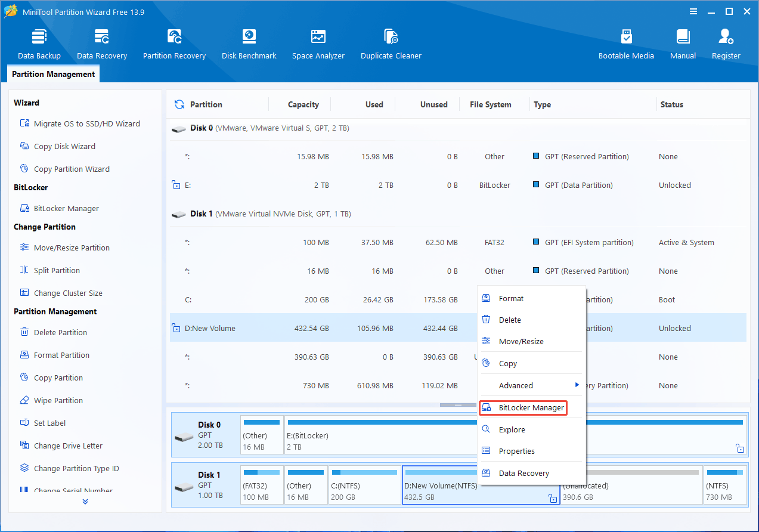Choose Change Partition Type ID
This screenshot has height=532, width=759.
tap(70, 468)
